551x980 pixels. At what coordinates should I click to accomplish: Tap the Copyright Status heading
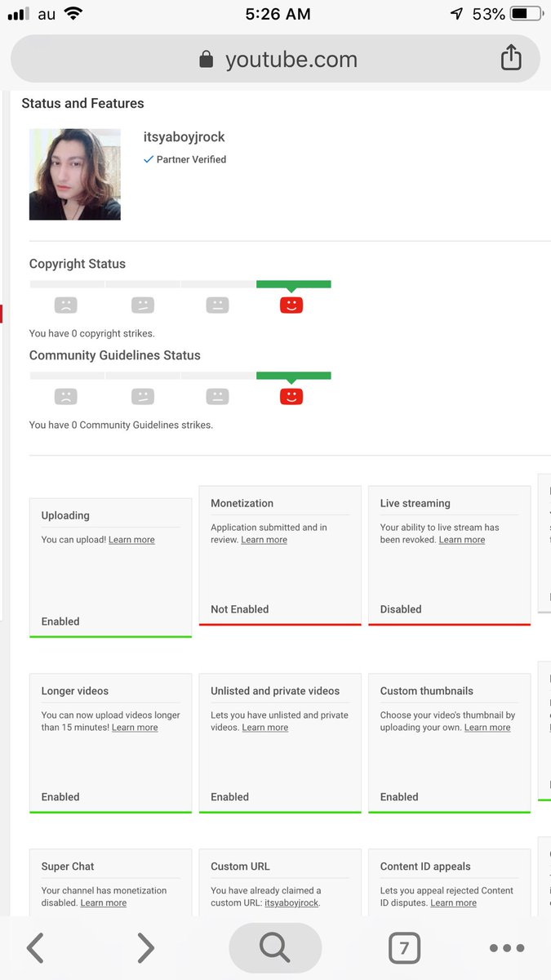(78, 264)
